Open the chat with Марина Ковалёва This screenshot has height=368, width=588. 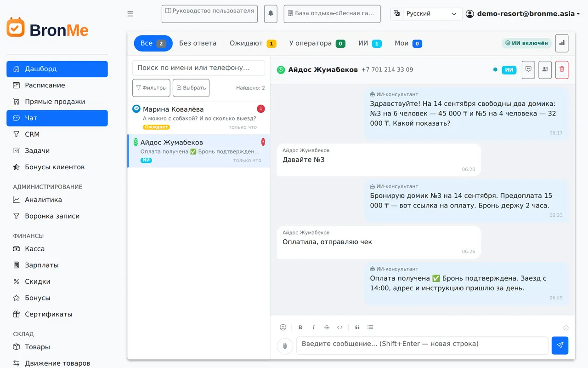[x=198, y=118]
